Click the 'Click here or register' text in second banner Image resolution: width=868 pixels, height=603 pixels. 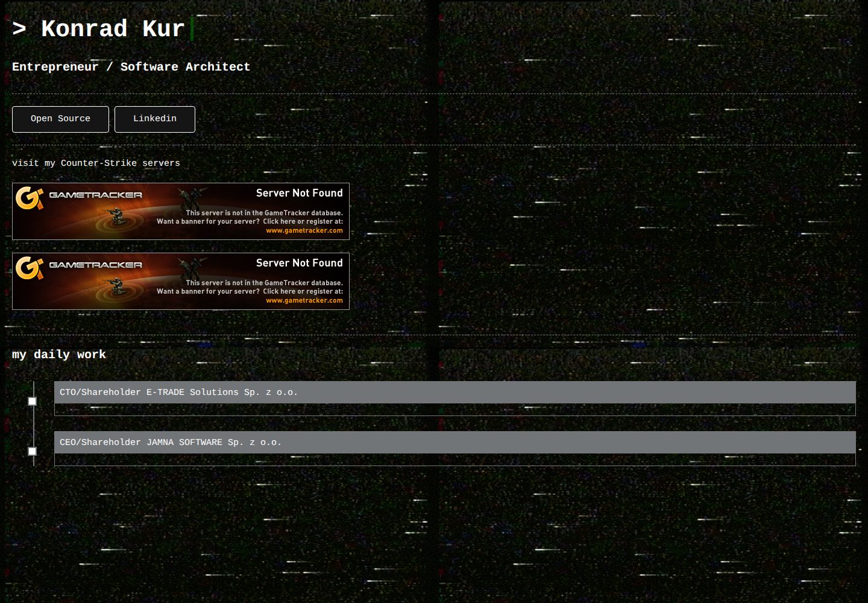tap(303, 291)
